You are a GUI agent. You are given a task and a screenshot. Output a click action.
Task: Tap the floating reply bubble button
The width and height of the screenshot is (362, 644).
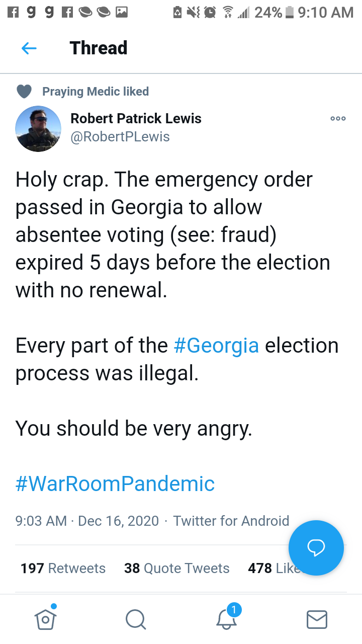pos(316,548)
